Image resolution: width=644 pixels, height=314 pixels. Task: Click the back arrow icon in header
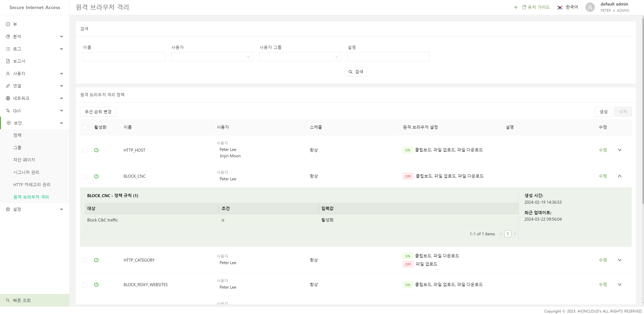pos(516,7)
